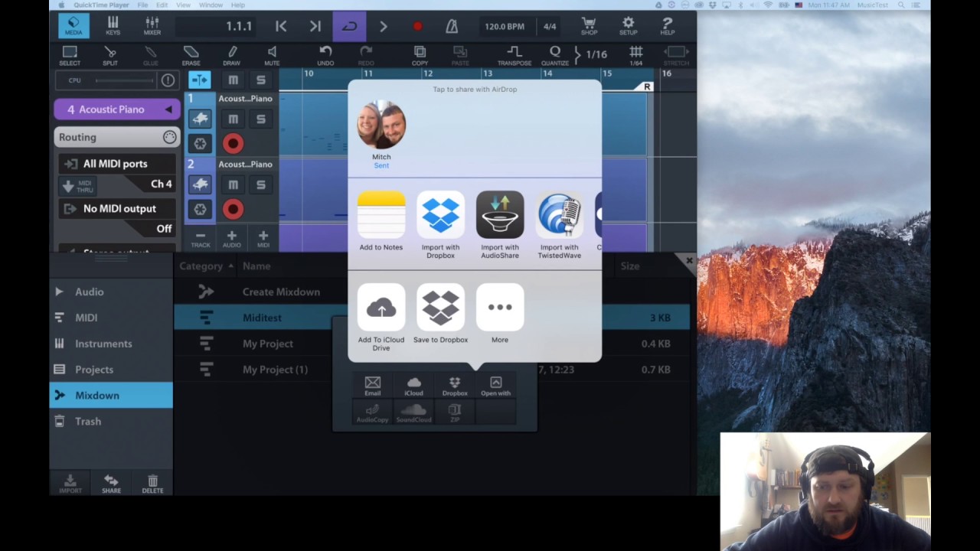980x551 pixels.
Task: Tap the Delete trash button
Action: (152, 483)
